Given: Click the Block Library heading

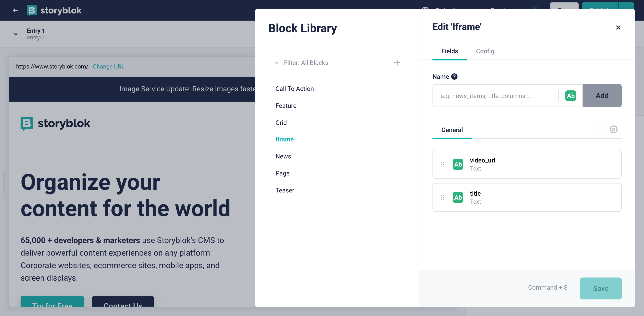Looking at the screenshot, I should coord(303,28).
